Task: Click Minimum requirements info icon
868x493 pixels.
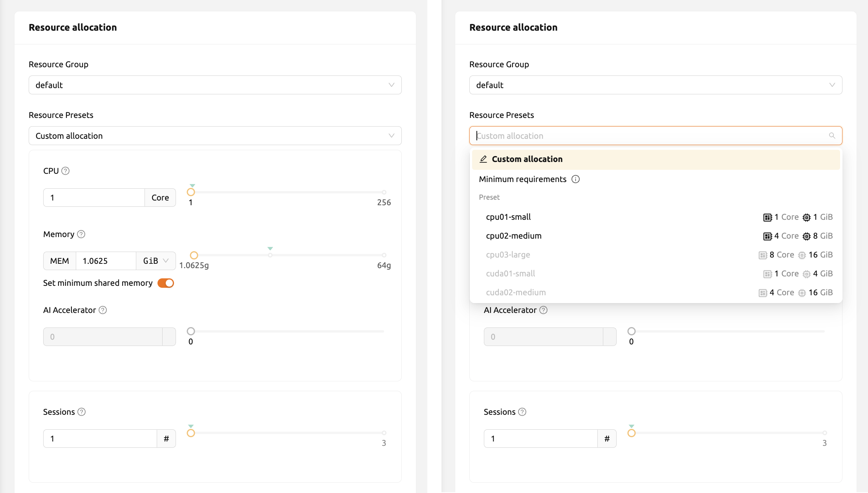Action: [575, 179]
